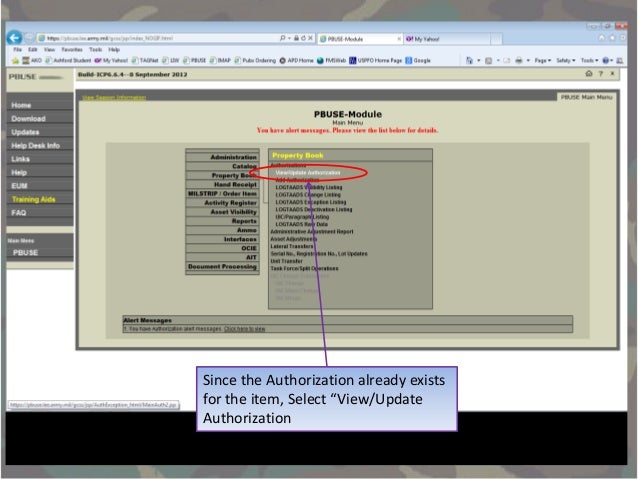Viewport: 638px width, 479px height.
Task: Select View/Update Authorization link
Action: [308, 173]
